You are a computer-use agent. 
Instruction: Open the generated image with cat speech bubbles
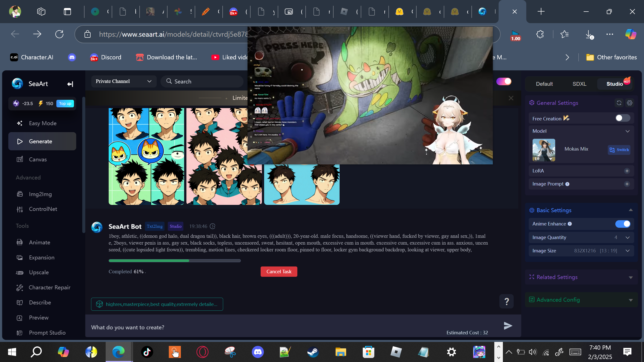[x=146, y=156]
